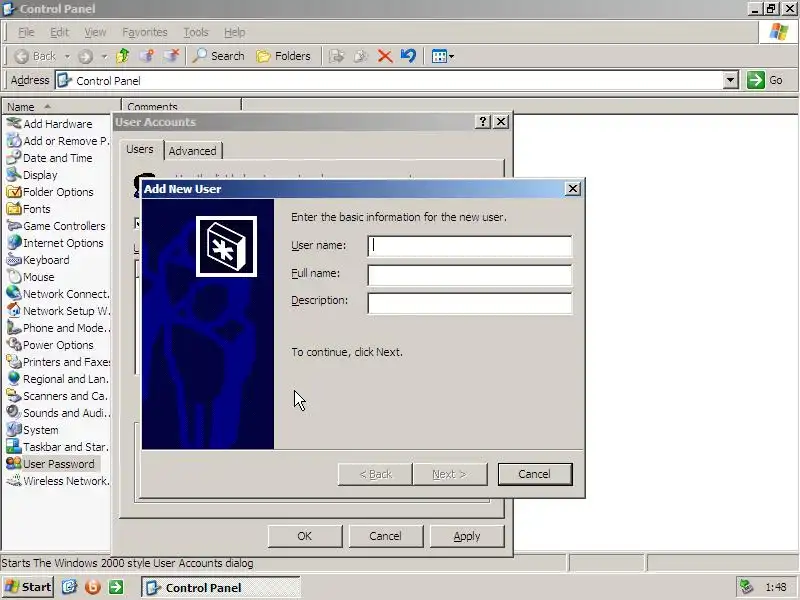The image size is (800, 600).
Task: Select Internet Options icon
Action: [14, 243]
